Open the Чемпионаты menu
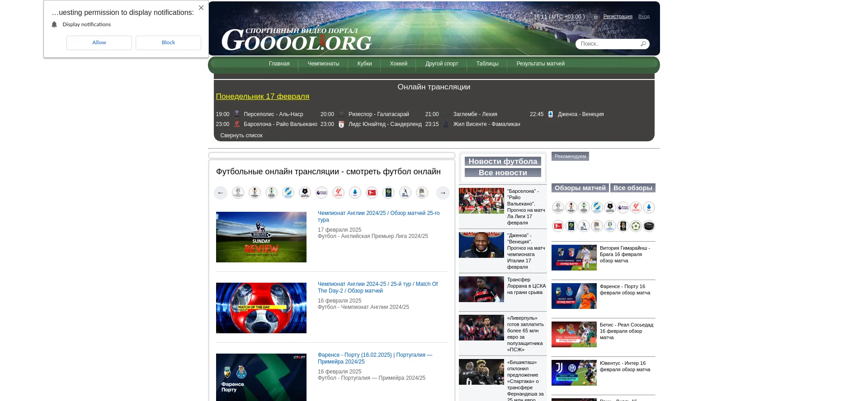 tap(323, 64)
